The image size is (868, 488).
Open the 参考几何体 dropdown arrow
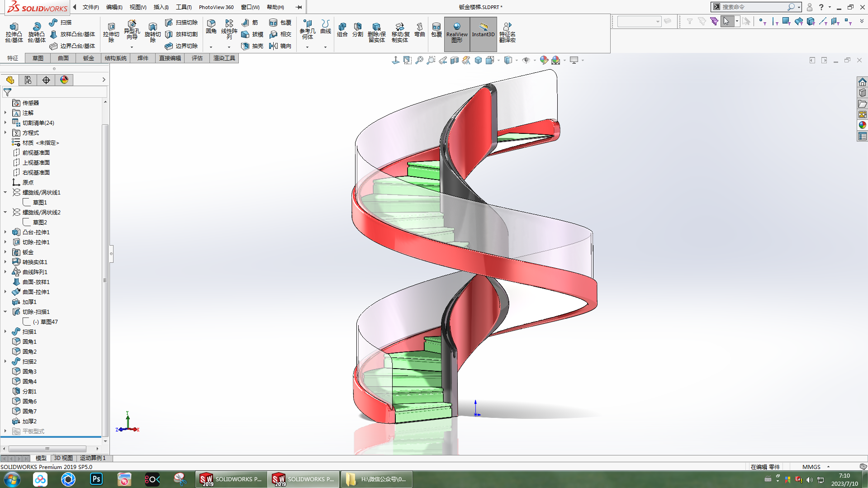(x=307, y=47)
